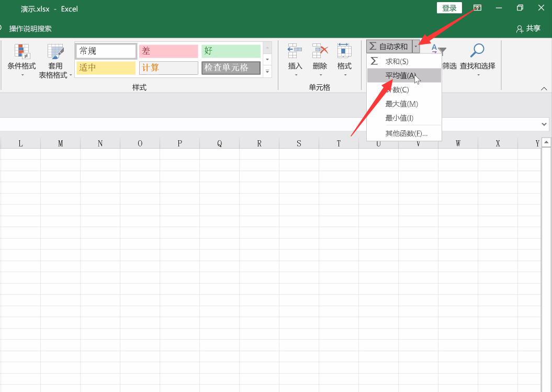Select column R header
The image size is (552, 392).
[x=259, y=143]
